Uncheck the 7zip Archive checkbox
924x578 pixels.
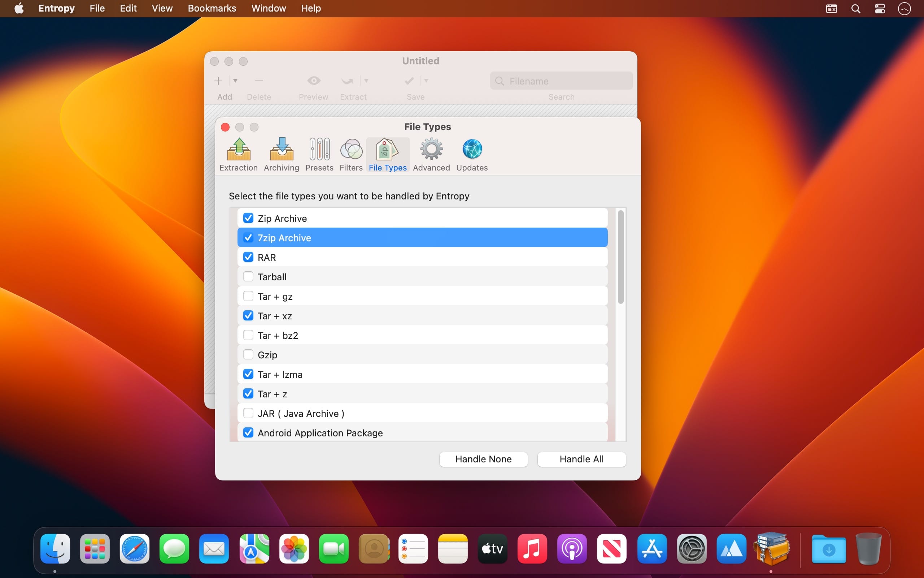click(248, 237)
